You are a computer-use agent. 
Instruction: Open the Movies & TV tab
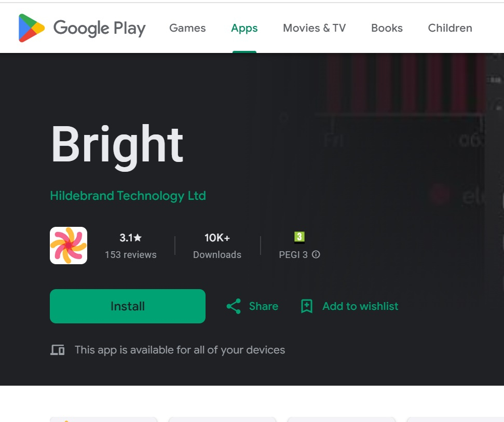[314, 28]
